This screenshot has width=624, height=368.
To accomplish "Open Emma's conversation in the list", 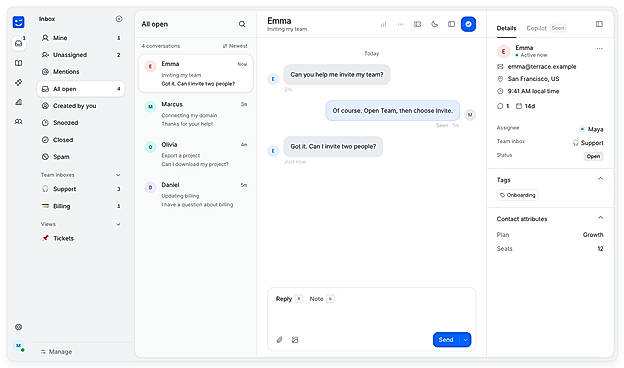I will [x=196, y=74].
